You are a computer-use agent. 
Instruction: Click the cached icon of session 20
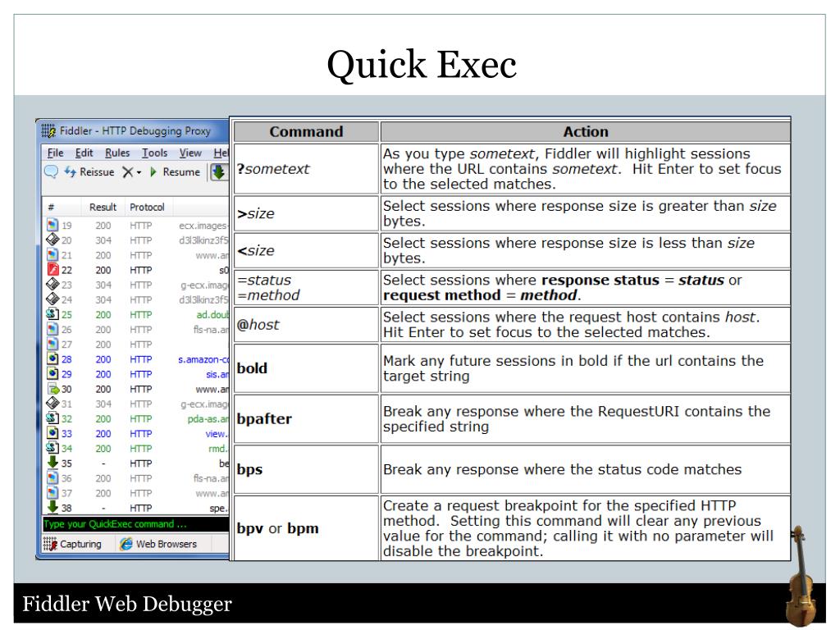(x=52, y=240)
